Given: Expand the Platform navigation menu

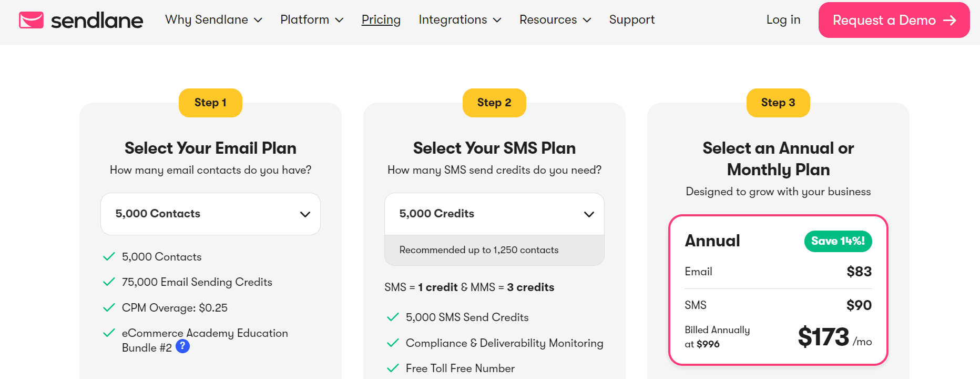Looking at the screenshot, I should (x=311, y=20).
